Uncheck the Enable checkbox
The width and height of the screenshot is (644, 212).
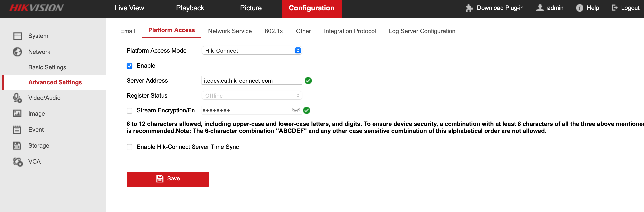point(129,66)
